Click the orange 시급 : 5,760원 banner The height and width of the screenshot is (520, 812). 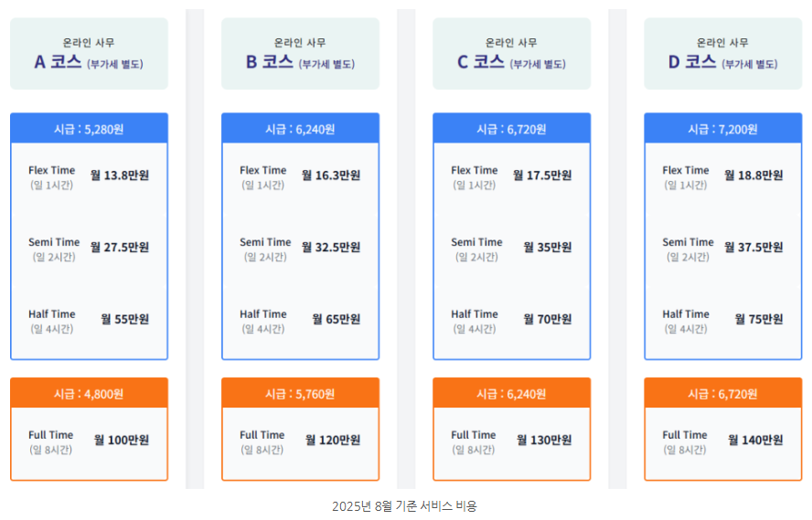pyautogui.click(x=300, y=393)
